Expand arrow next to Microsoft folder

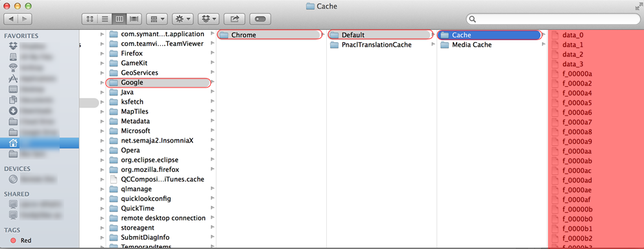(x=212, y=131)
